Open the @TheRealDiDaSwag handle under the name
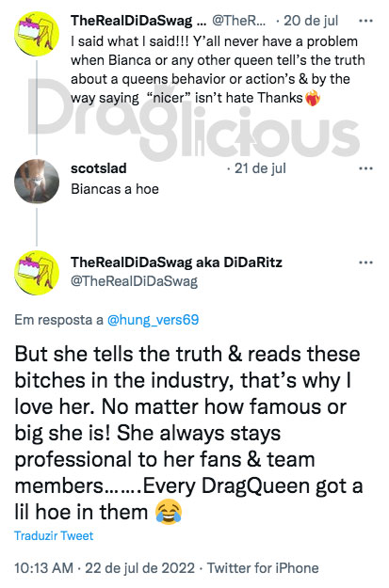This screenshot has width=389, height=588. pyautogui.click(x=134, y=281)
